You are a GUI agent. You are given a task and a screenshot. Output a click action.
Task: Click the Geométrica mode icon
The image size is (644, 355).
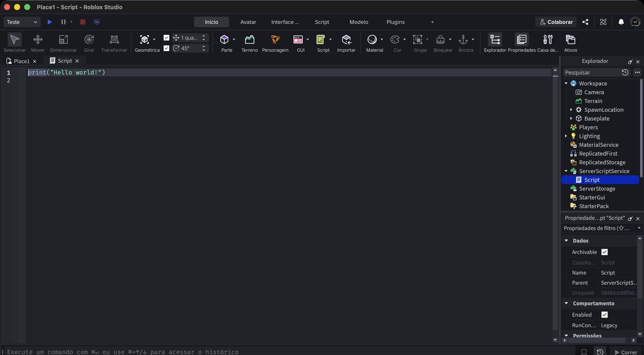(x=144, y=40)
